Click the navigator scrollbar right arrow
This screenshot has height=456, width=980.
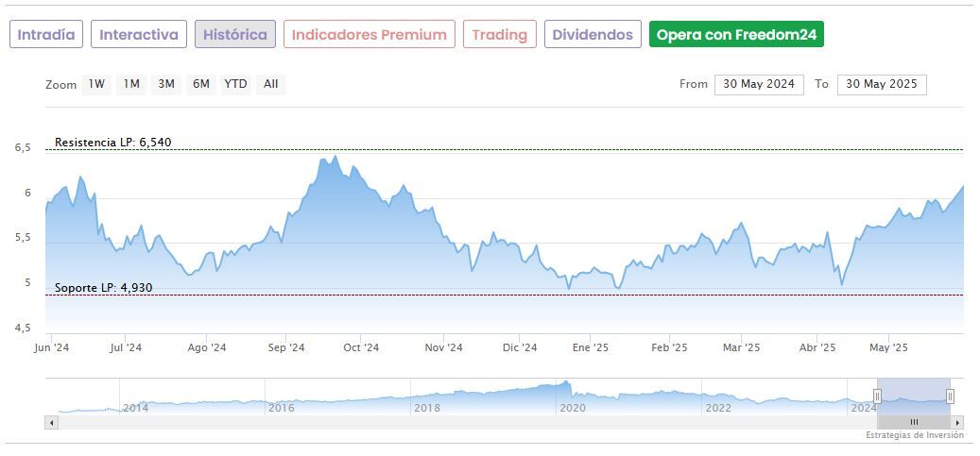pyautogui.click(x=957, y=422)
